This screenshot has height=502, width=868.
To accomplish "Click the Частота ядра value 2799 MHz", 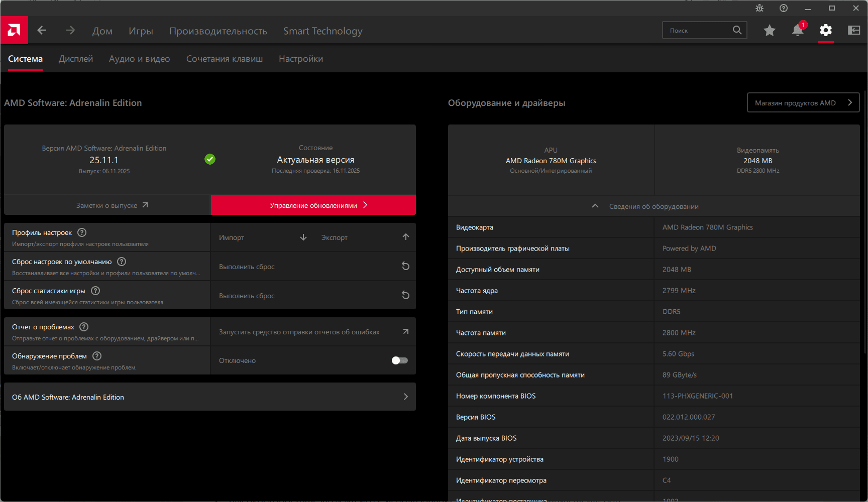I will coord(679,291).
